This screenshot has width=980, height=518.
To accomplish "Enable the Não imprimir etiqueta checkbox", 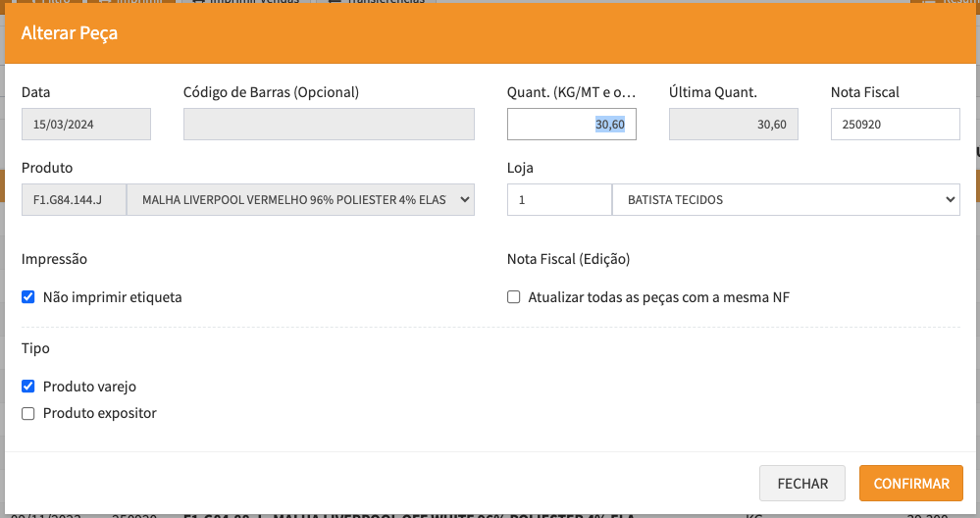I will point(28,296).
